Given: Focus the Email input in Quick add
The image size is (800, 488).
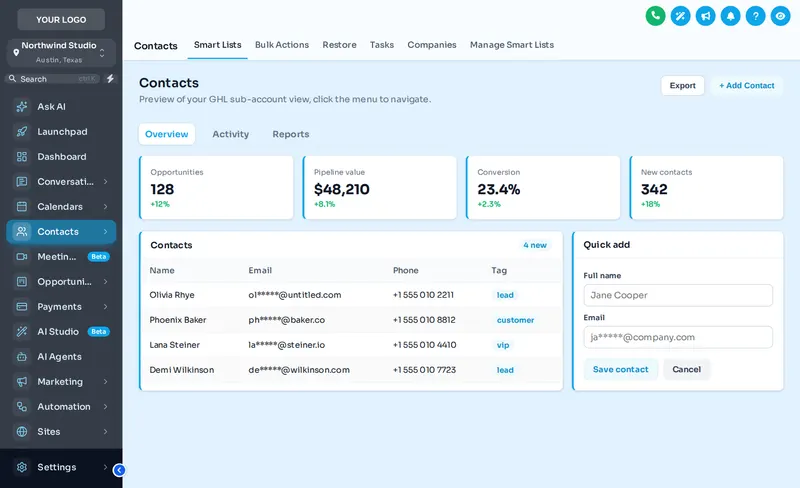Looking at the screenshot, I should click(678, 337).
